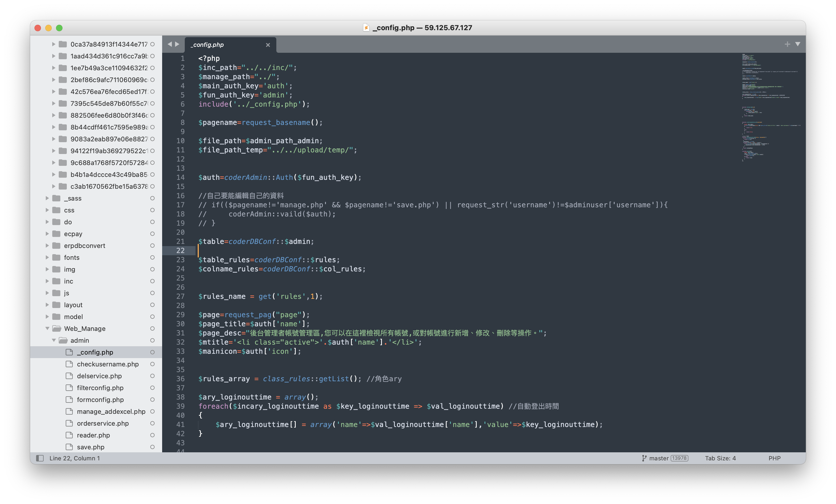Expand the model folder
Screen dimensions: 836x504
(x=47, y=316)
